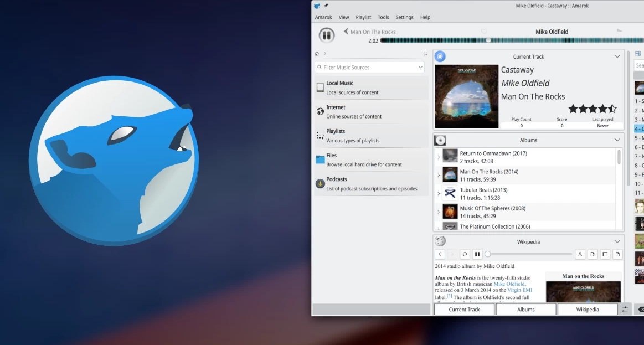The image size is (644, 345).
Task: Click the Amarok app icon in the title bar
Action: coord(317,6)
